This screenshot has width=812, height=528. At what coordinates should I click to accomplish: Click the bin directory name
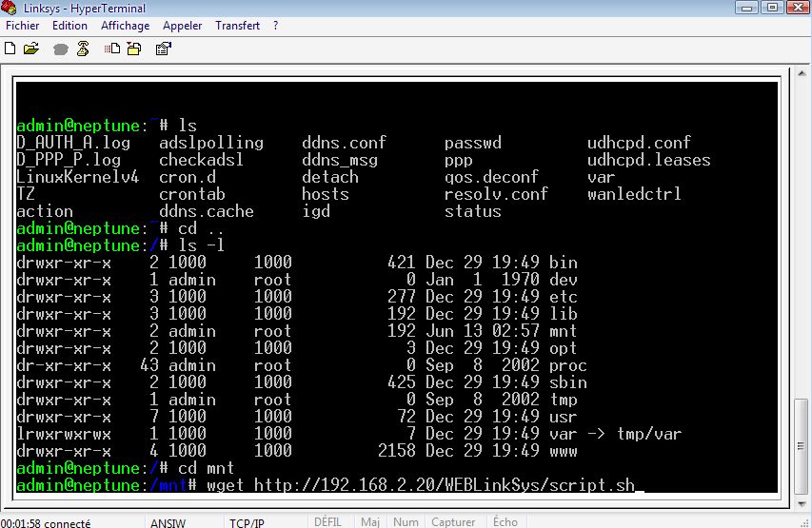(564, 263)
